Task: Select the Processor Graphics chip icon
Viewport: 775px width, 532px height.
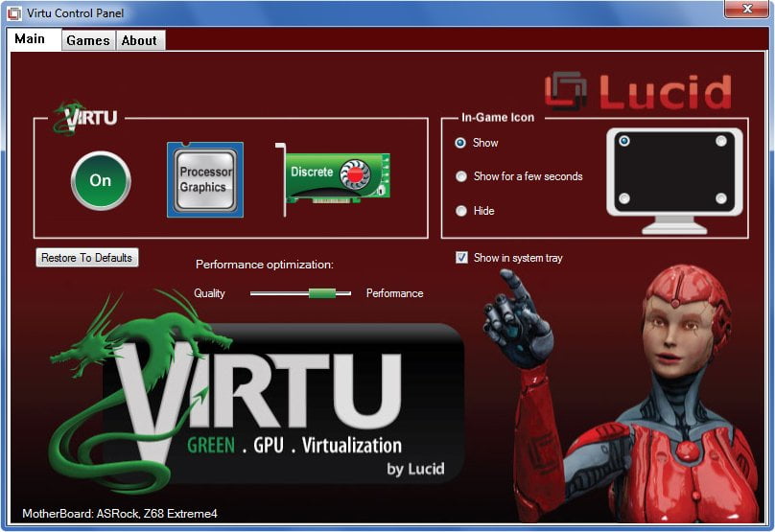Action: 205,180
